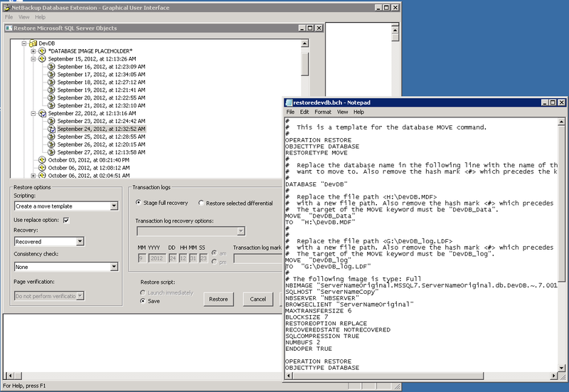Choose the Save restore script option
Screen dimensions: 569x392
tap(143, 301)
